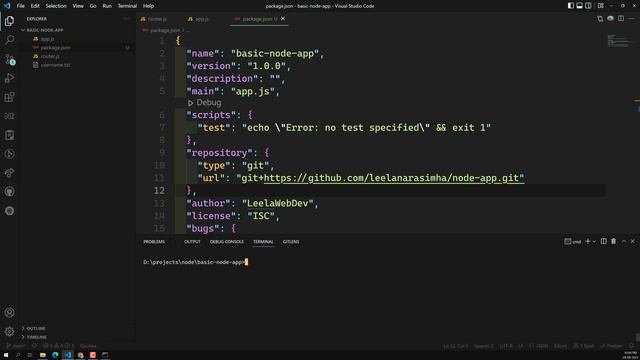Open the Run menu
This screenshot has width=640, height=360.
[x=107, y=6]
